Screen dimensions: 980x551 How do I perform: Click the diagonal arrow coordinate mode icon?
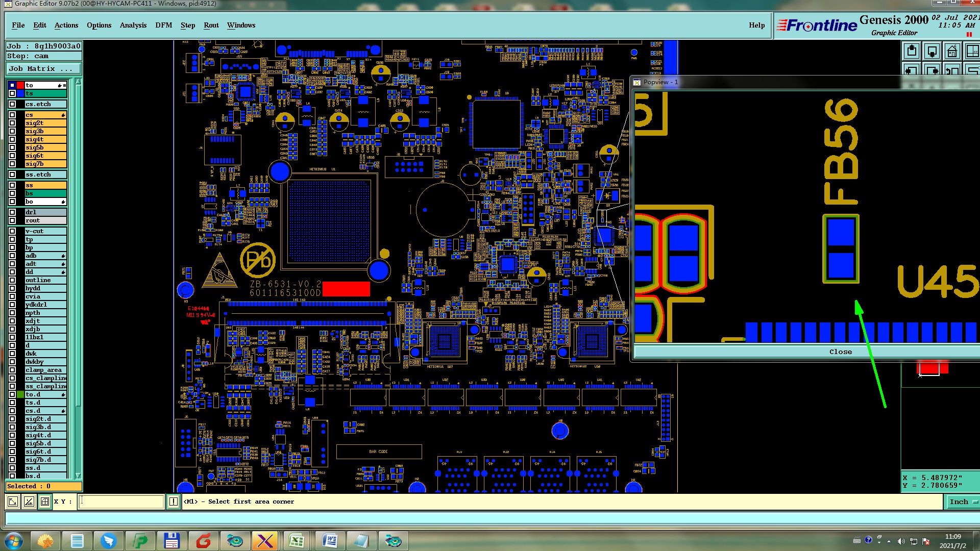click(13, 502)
